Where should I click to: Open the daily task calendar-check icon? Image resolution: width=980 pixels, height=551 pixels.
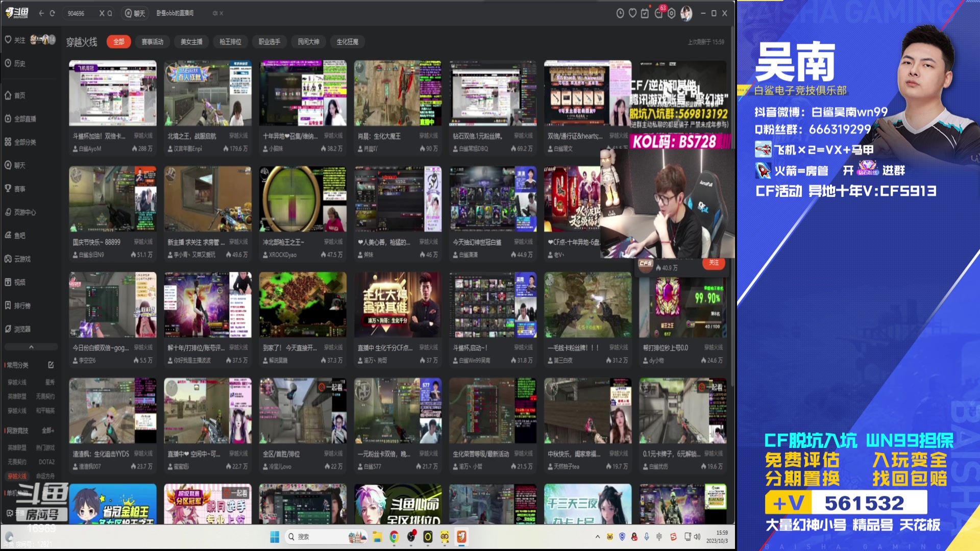click(x=645, y=13)
